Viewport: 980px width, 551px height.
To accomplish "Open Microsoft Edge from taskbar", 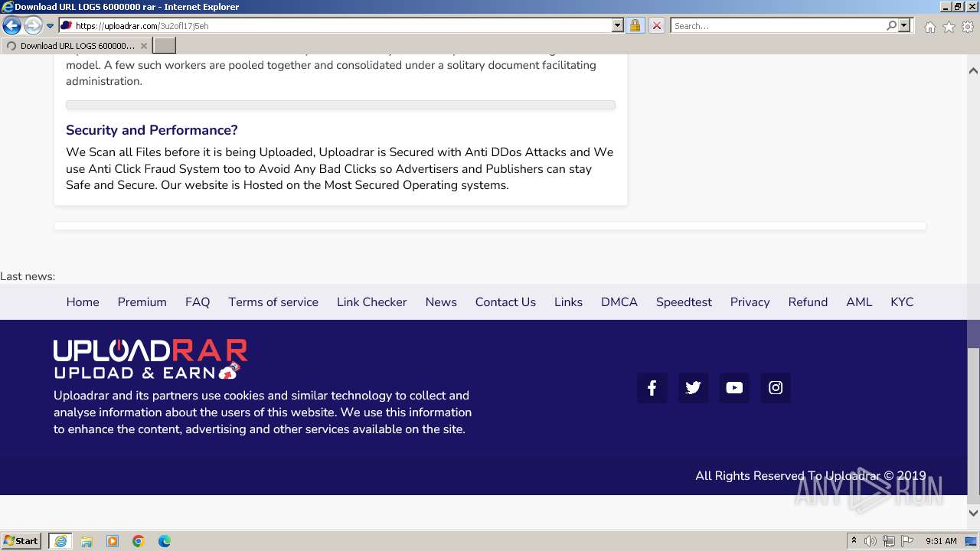I will pos(165,541).
